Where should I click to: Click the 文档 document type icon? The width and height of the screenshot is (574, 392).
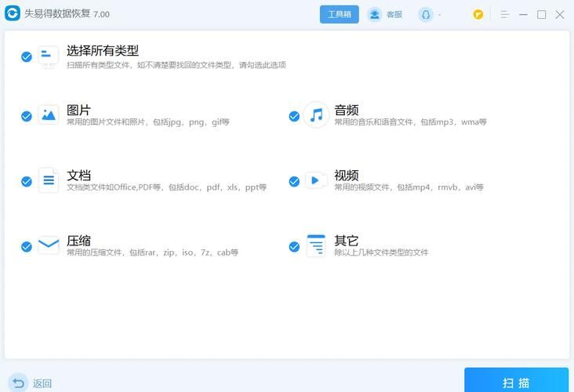point(49,180)
